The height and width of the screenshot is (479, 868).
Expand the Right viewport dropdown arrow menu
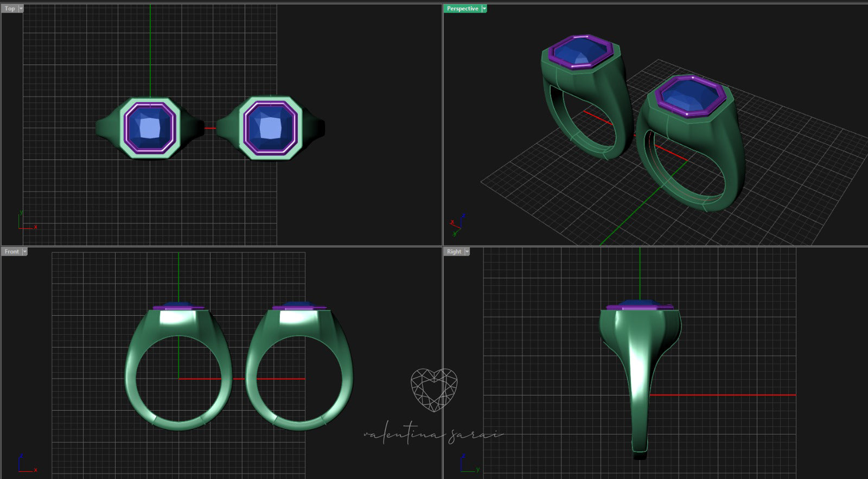[x=467, y=252]
